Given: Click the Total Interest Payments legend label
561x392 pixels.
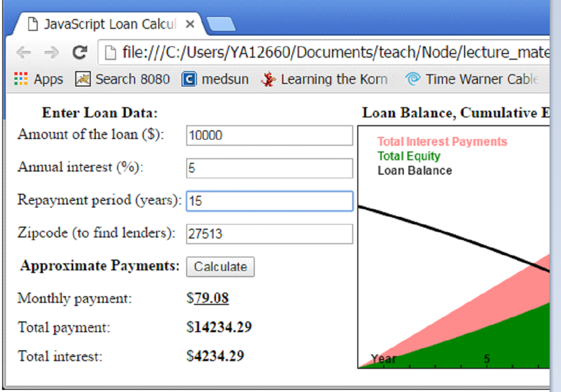Looking at the screenshot, I should (442, 141).
